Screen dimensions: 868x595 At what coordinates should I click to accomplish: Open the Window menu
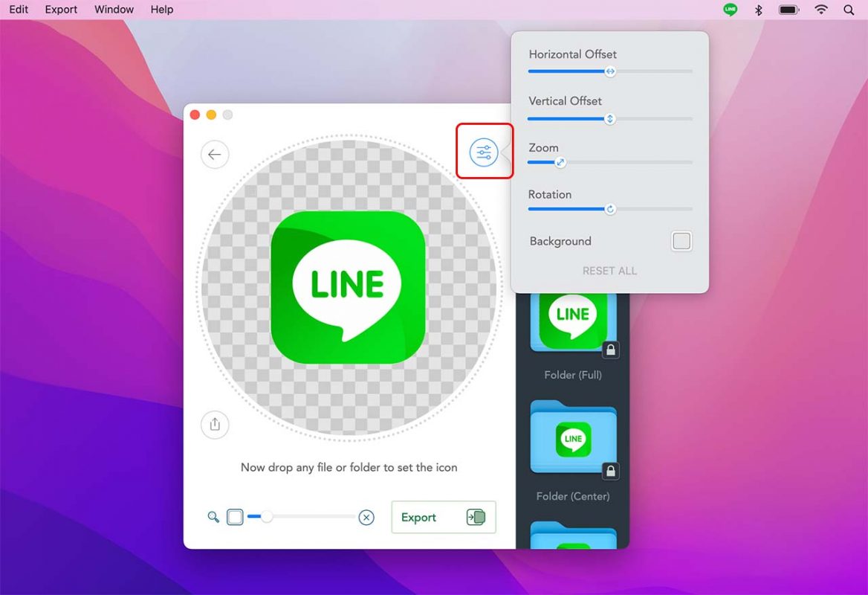(x=114, y=10)
